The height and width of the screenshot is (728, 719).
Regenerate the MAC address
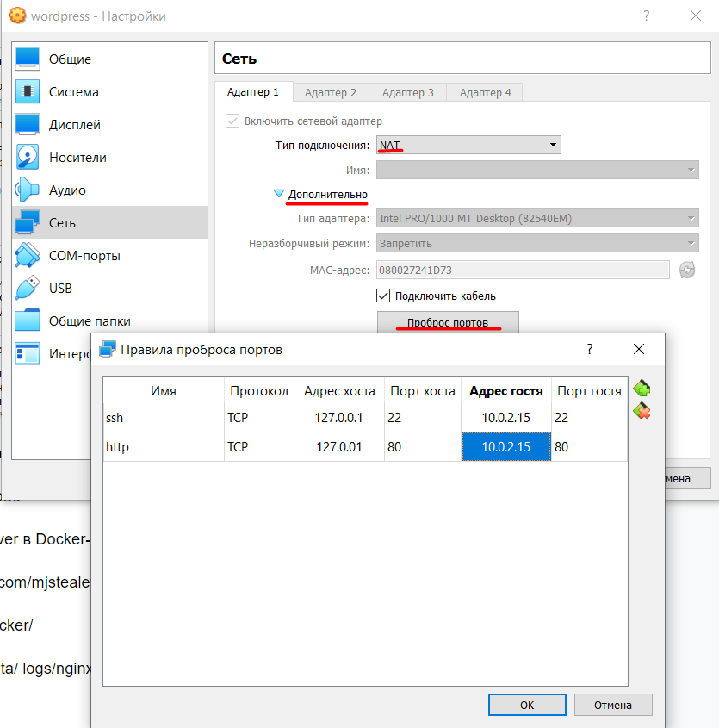(x=687, y=270)
